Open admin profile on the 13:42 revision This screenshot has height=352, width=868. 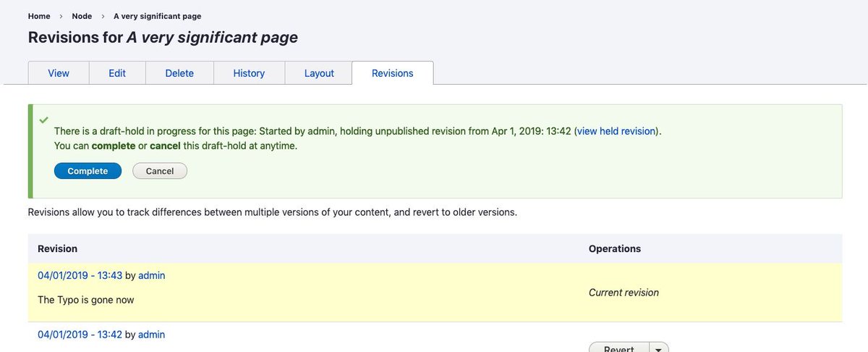click(151, 335)
